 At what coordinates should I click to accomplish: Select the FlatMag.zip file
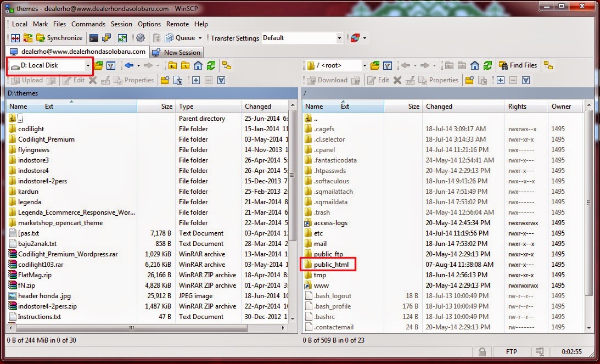35,275
